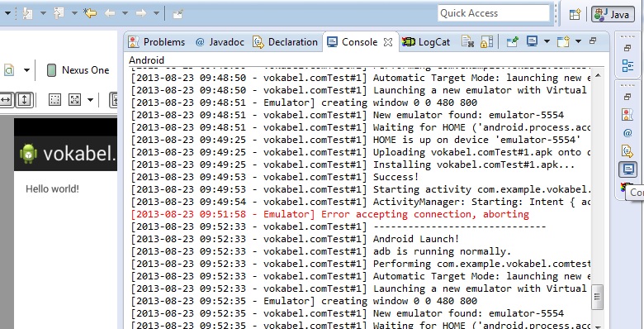Open the Problems tab
The image size is (644, 329).
click(x=157, y=42)
